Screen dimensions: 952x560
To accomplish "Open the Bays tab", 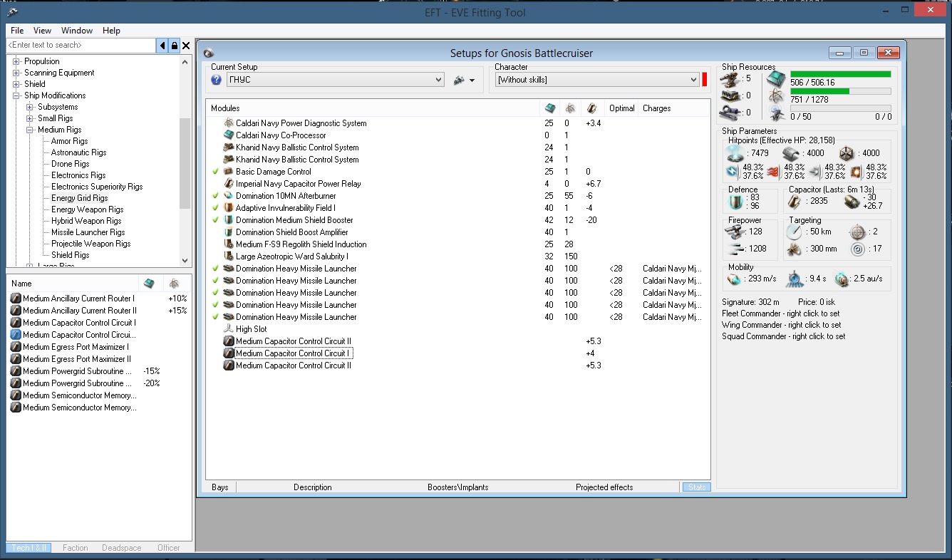I will 220,487.
